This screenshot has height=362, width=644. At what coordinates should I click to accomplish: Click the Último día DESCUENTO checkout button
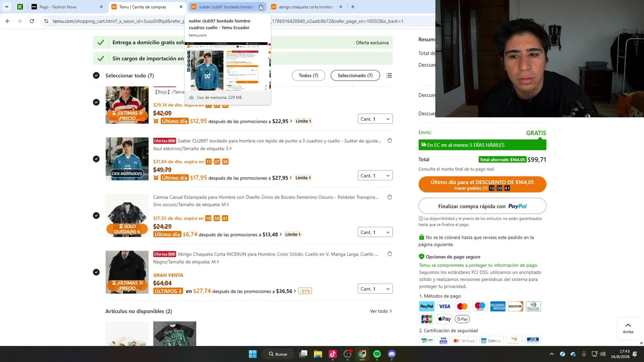click(x=482, y=185)
